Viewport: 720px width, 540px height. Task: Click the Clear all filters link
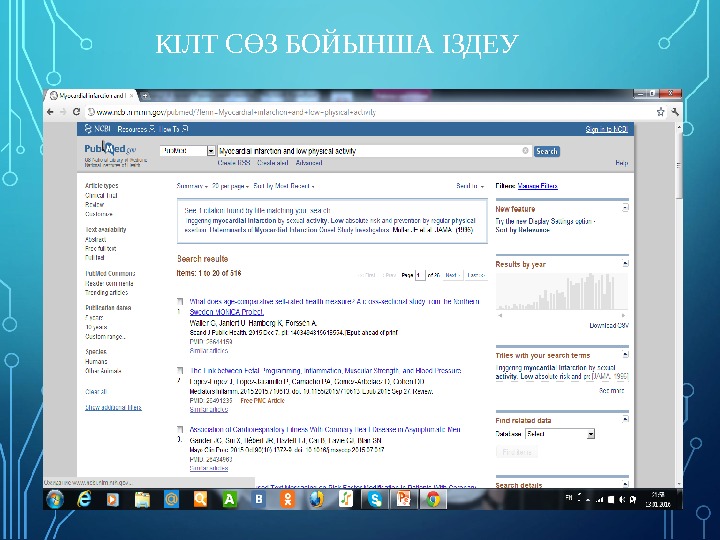[96, 392]
